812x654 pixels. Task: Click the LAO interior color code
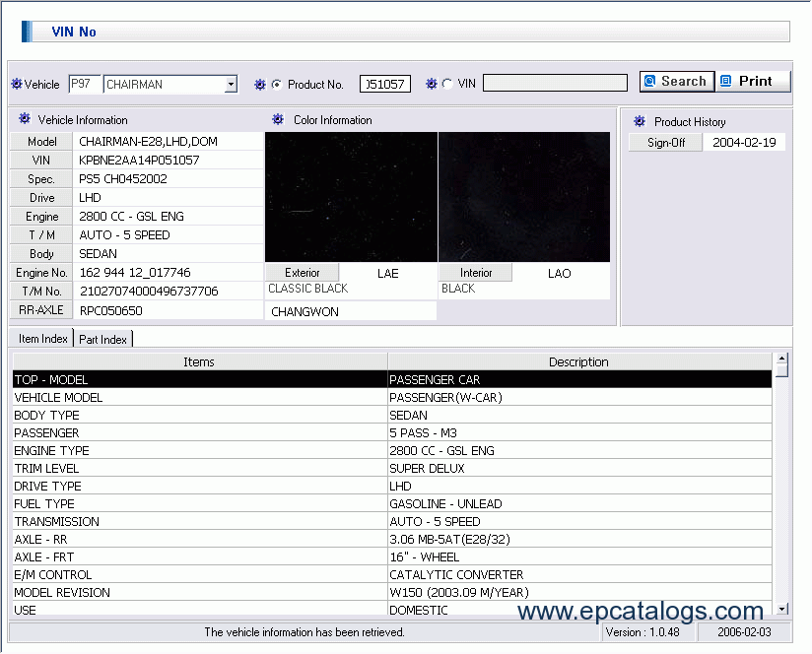[x=560, y=273]
